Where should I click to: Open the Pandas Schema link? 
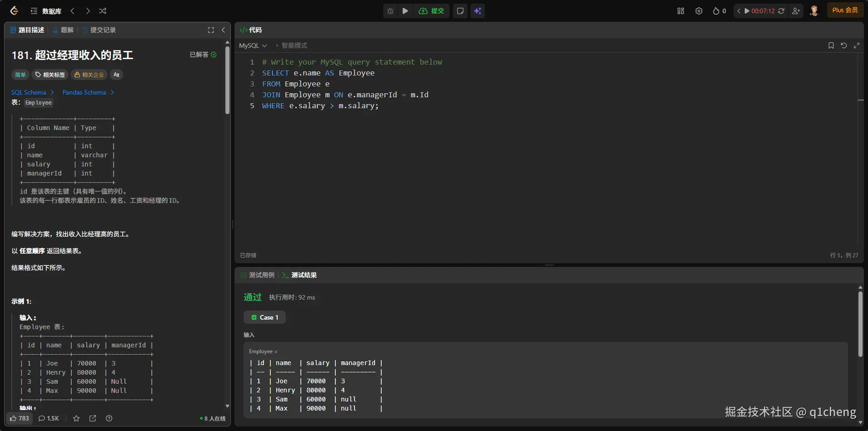tap(88, 92)
